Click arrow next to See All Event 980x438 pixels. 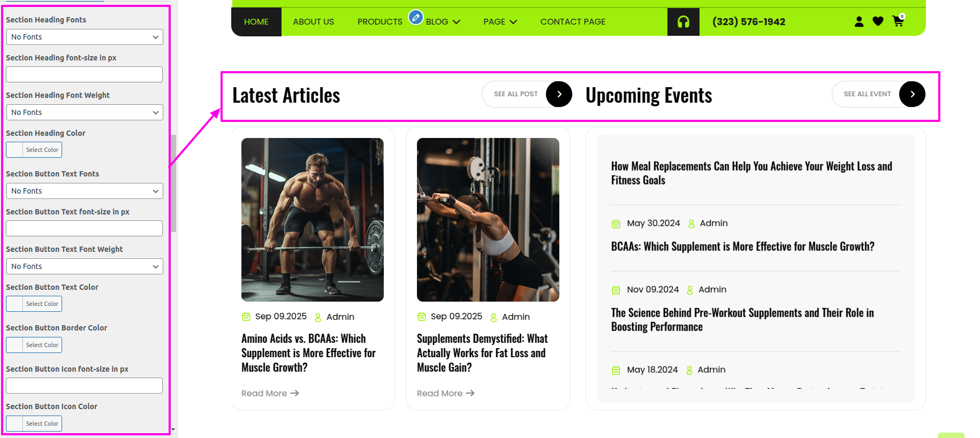coord(912,94)
